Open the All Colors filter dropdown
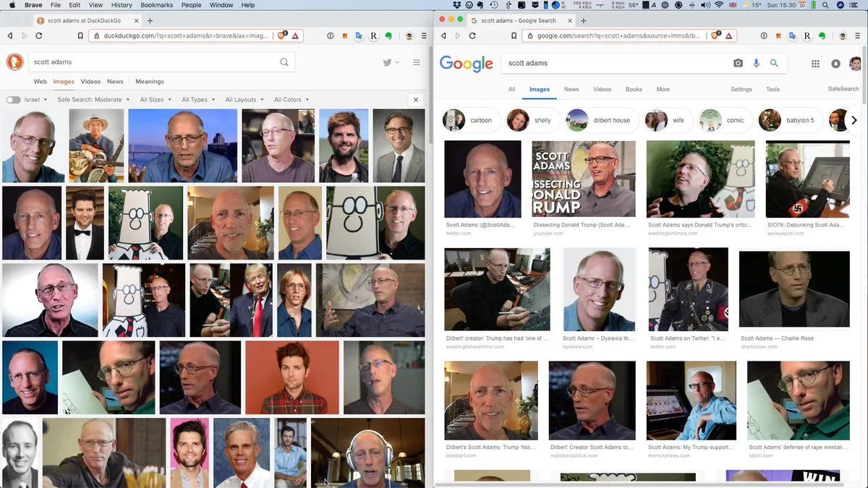The image size is (868, 488). coord(292,100)
